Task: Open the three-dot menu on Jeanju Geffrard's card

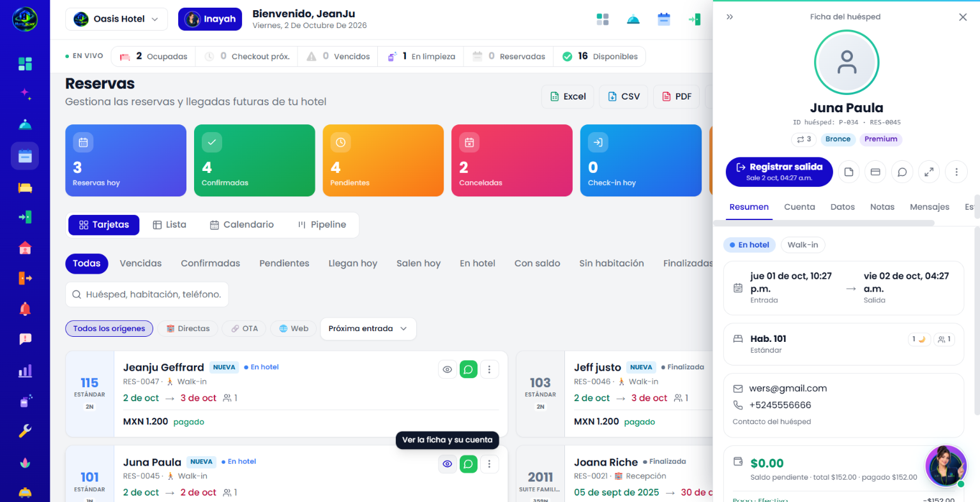Action: point(489,369)
